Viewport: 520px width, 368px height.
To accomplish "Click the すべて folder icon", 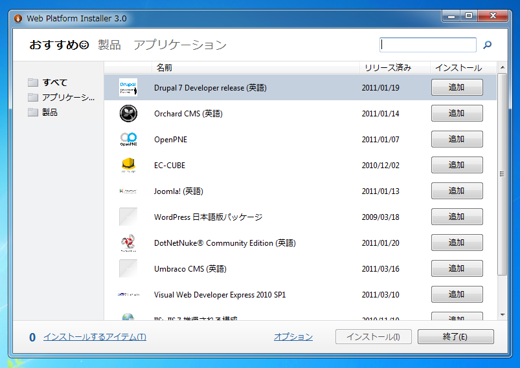I will [33, 82].
